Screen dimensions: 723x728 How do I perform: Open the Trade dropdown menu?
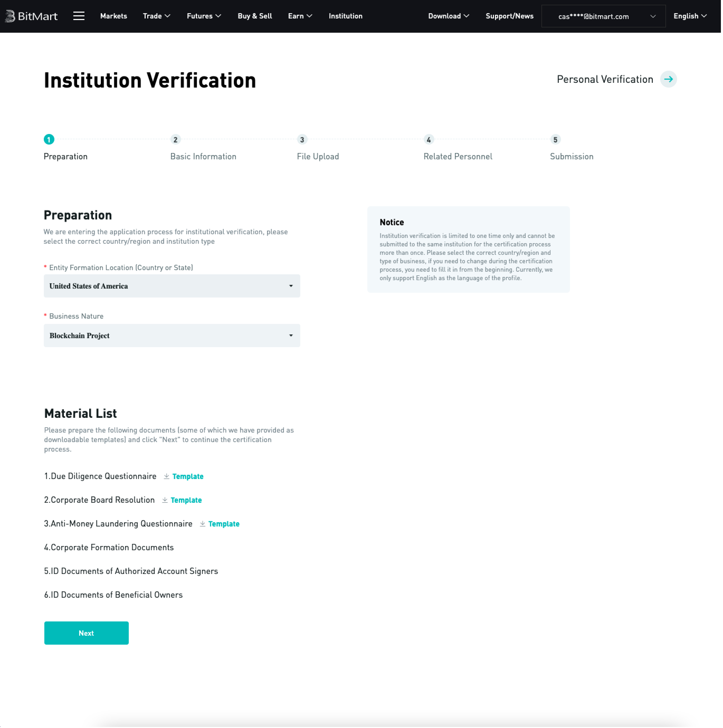[156, 16]
